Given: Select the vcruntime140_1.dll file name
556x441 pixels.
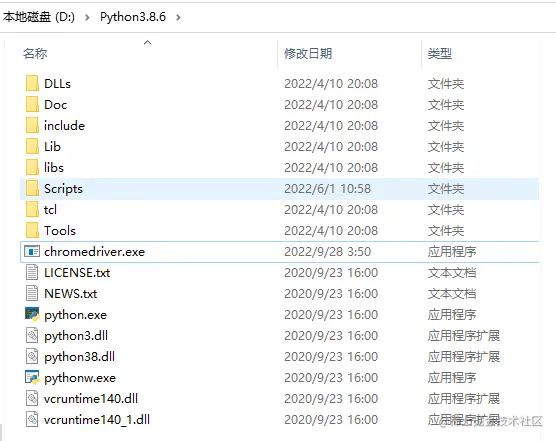Looking at the screenshot, I should tap(97, 420).
